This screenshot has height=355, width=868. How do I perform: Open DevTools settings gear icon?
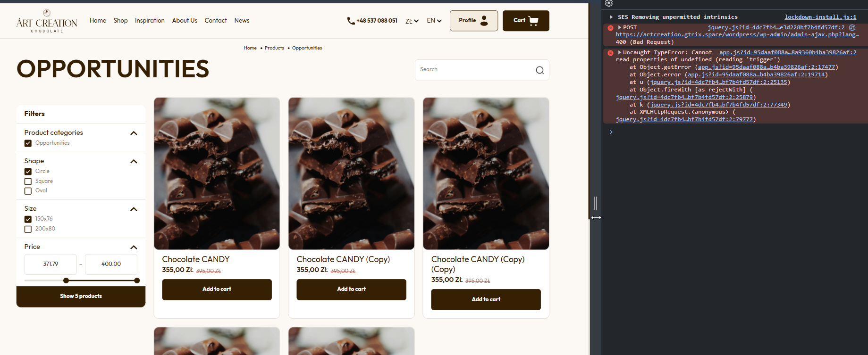coord(609,3)
